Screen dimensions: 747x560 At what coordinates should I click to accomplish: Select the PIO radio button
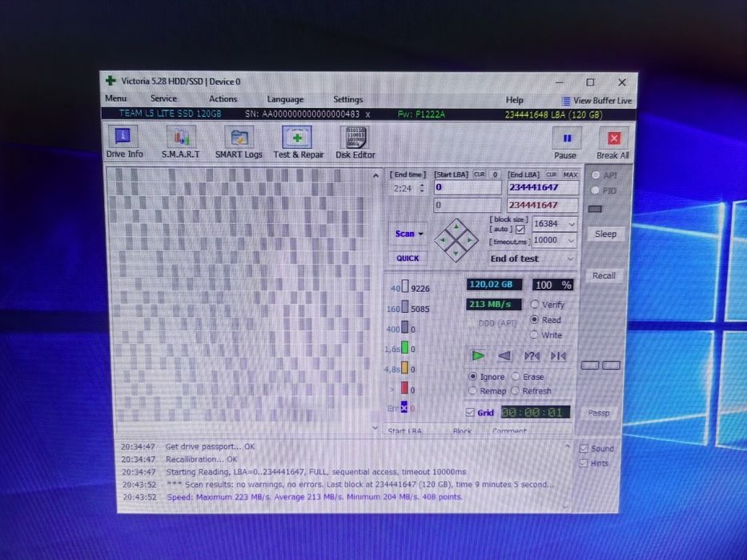[x=595, y=190]
